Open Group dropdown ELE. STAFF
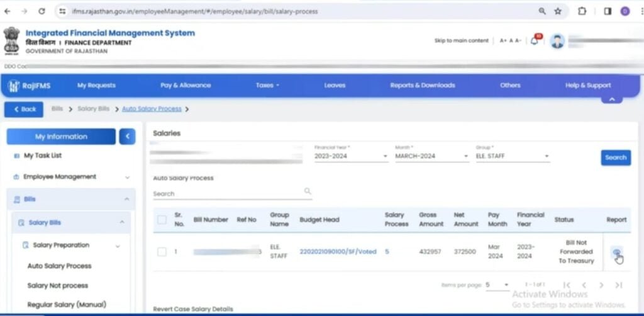Viewport: 644px width, 316px height. [x=513, y=156]
